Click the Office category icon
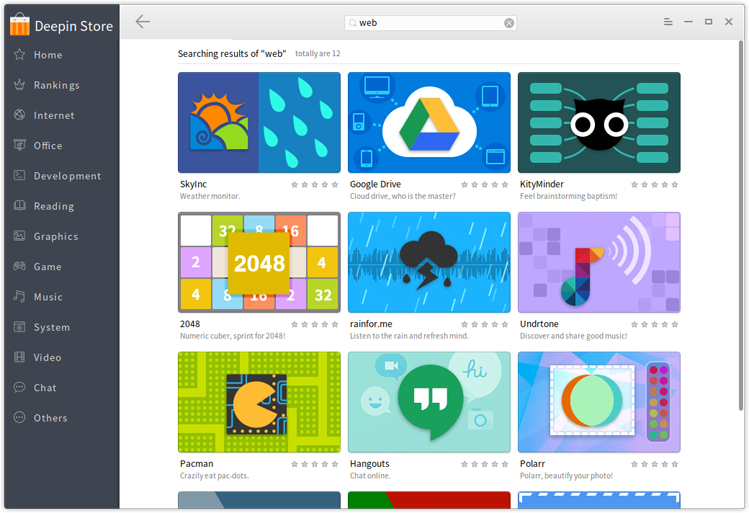The width and height of the screenshot is (749, 513). coord(19,146)
